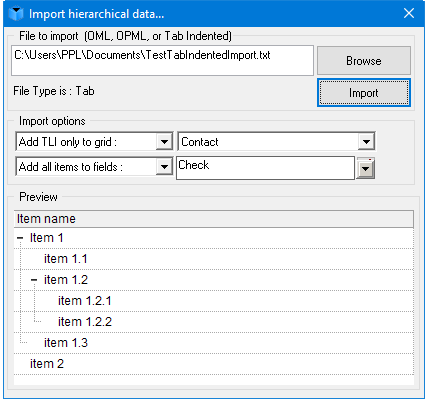
Task: Open the Check fields dropdown button
Action: tap(366, 168)
